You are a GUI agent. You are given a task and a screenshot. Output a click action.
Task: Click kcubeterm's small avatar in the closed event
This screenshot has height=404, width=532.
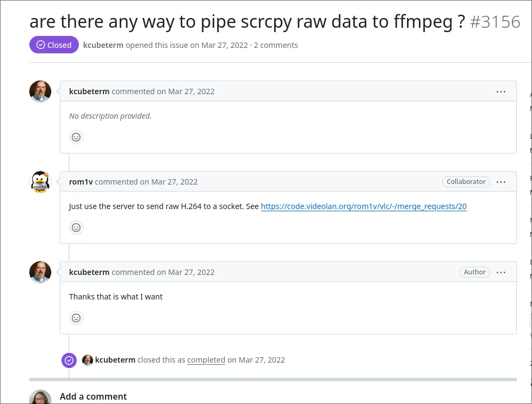(x=88, y=360)
